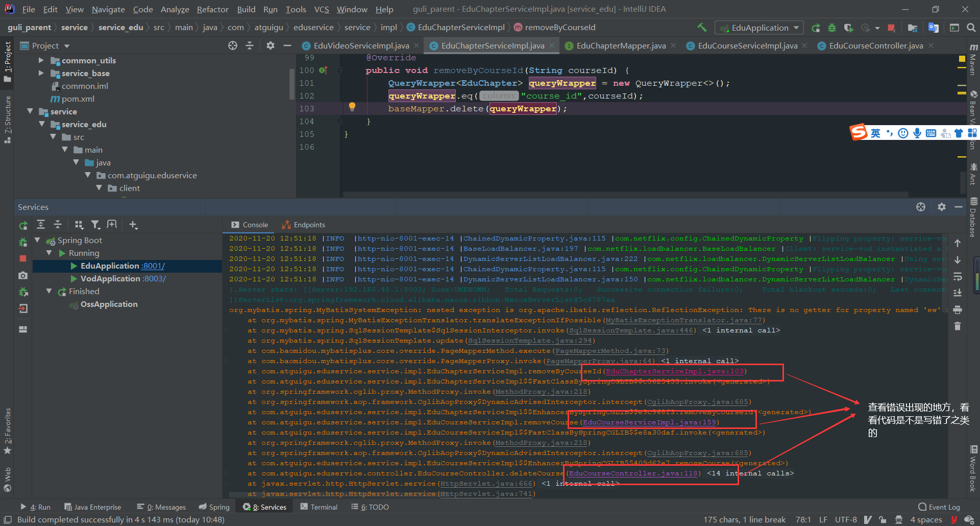Select OssApplication in Services tree
Screen dimensions: 980x526
coord(109,304)
